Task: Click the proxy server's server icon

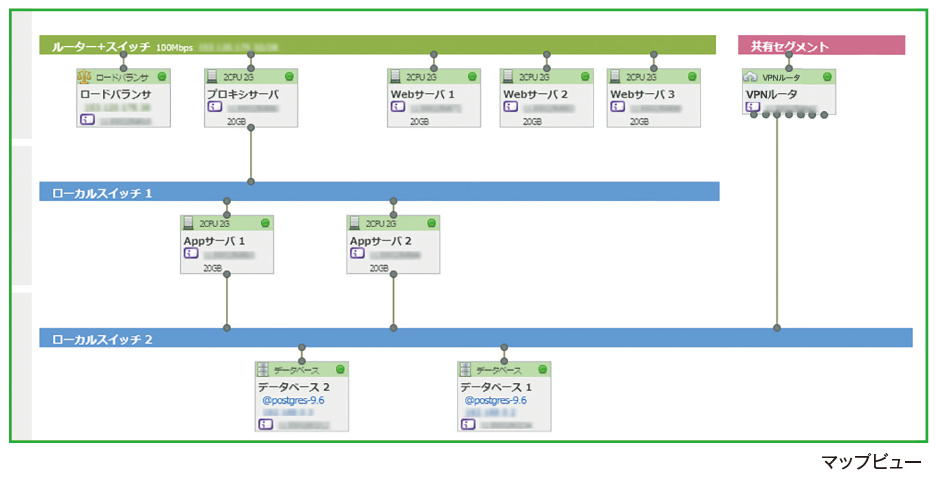Action: pyautogui.click(x=212, y=76)
